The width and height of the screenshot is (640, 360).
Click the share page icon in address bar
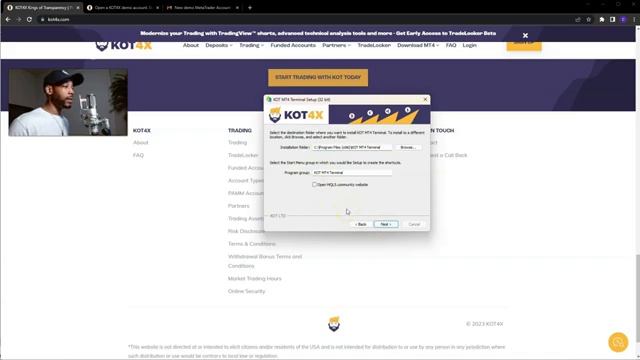578,19
